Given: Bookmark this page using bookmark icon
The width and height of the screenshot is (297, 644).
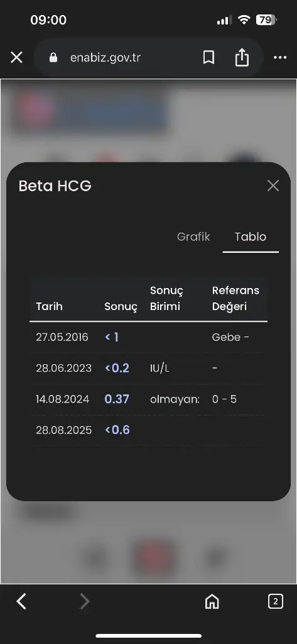Looking at the screenshot, I should point(208,57).
